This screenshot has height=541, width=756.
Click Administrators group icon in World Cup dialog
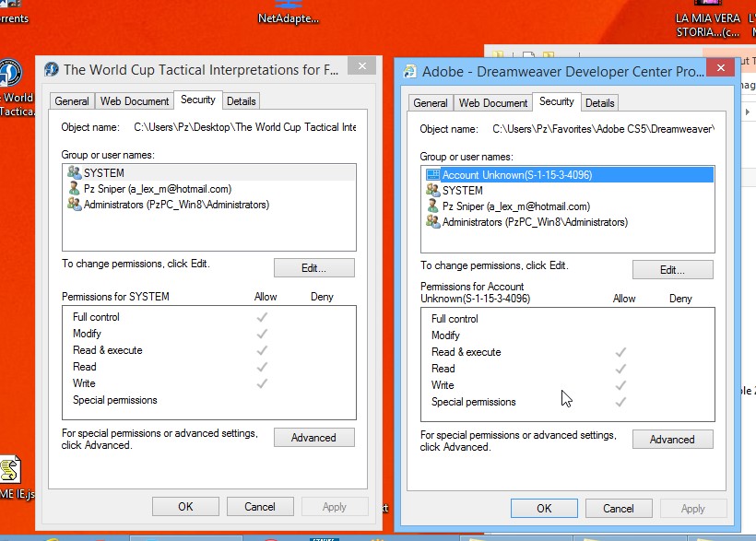point(75,205)
